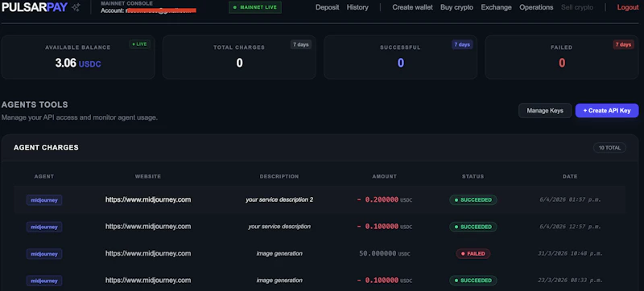Click the AGENT CHARGES panel heading
This screenshot has height=291, width=644.
click(46, 148)
